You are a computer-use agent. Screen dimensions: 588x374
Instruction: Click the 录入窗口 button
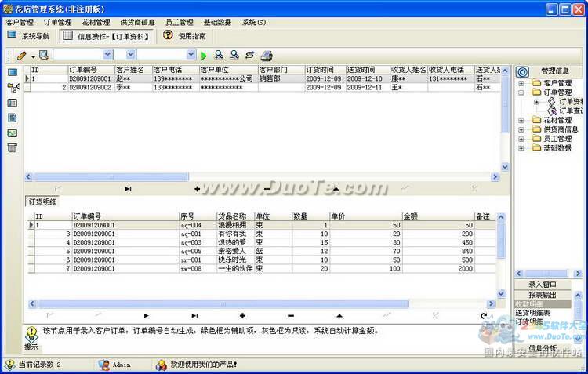[543, 285]
